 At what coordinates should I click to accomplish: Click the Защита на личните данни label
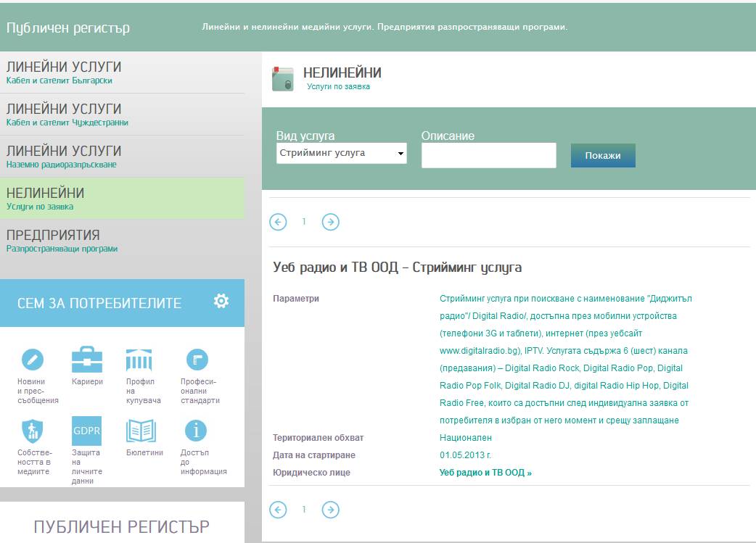(x=87, y=466)
